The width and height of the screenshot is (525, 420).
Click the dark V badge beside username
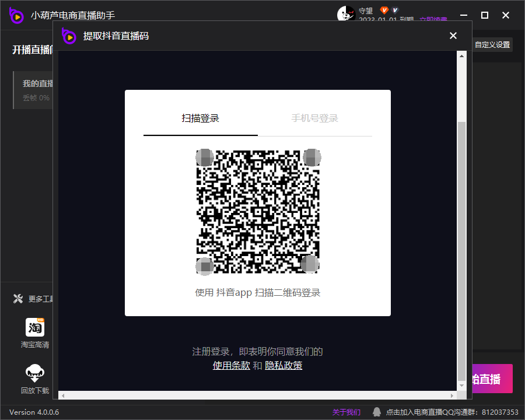(x=395, y=10)
